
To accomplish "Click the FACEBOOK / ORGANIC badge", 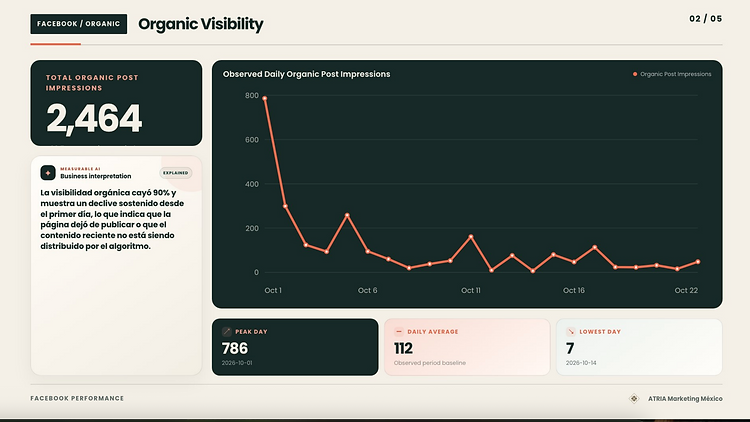I will (x=78, y=24).
